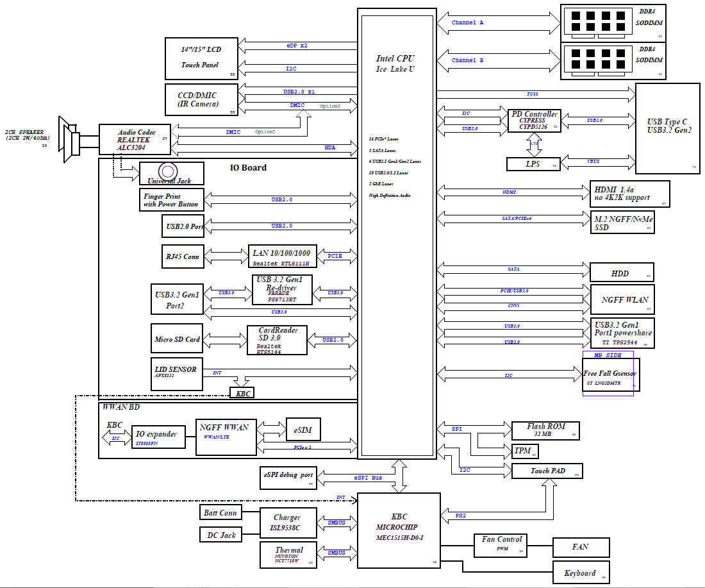
Task: Select the eSPI Bus label
Action: (x=368, y=478)
